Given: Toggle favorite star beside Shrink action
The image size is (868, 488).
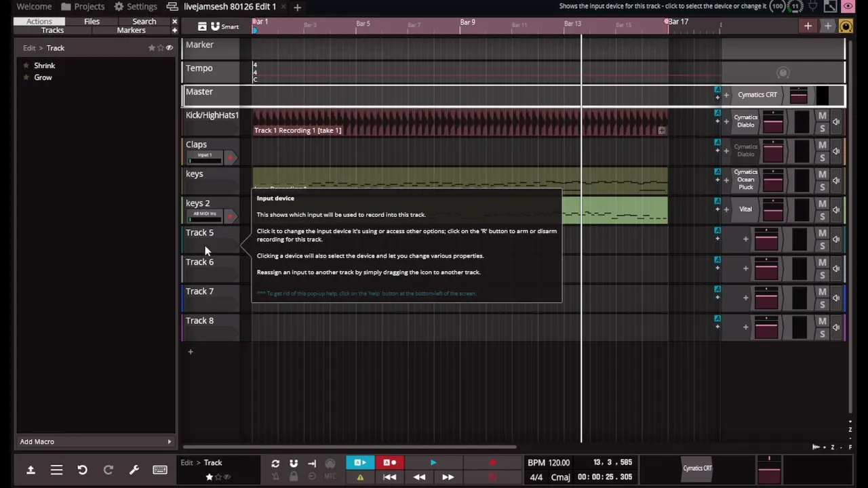Looking at the screenshot, I should (x=26, y=66).
